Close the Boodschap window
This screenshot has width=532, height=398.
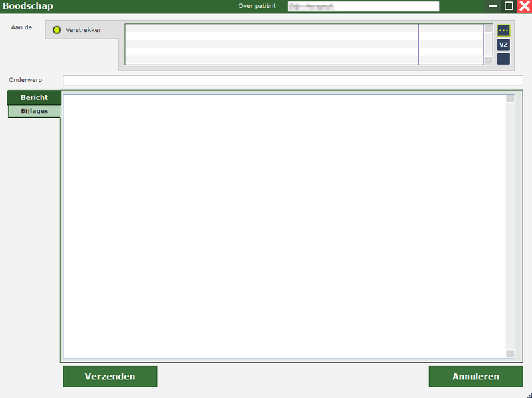point(524,6)
